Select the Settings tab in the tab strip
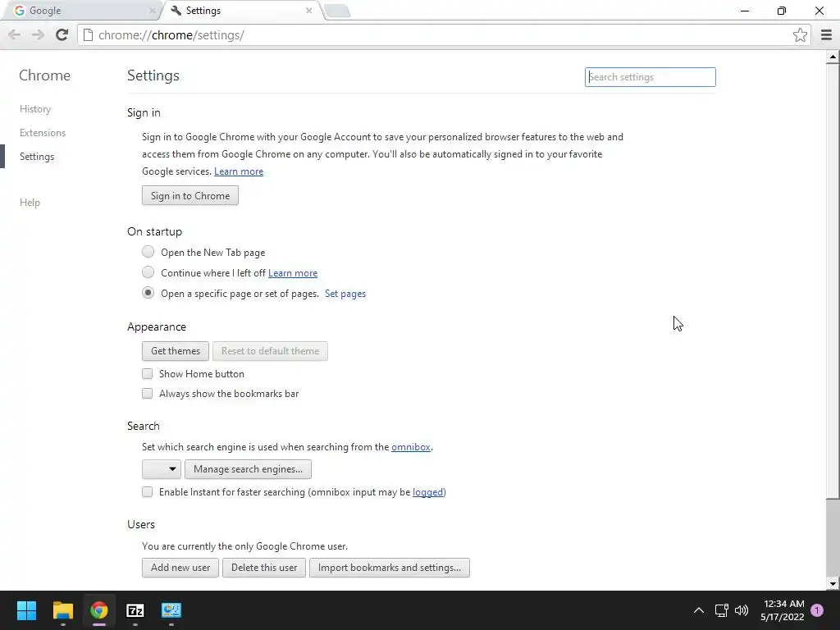The image size is (840, 630). click(241, 10)
